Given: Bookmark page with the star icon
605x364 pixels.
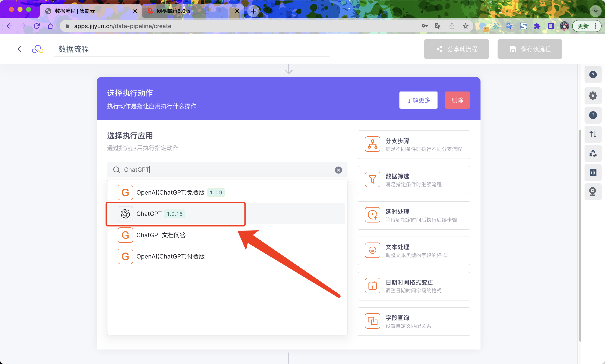Looking at the screenshot, I should (x=465, y=26).
